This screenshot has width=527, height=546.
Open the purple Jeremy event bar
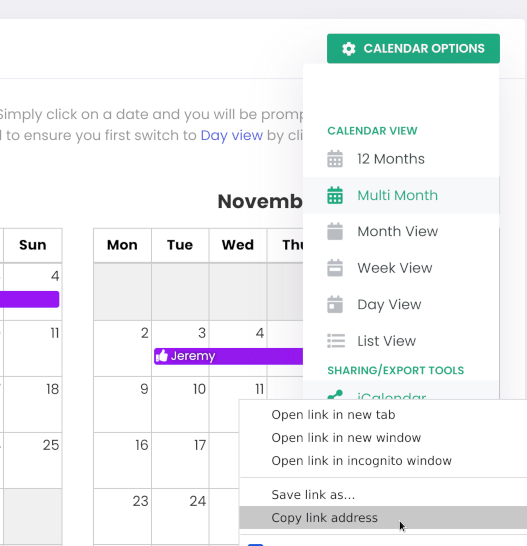228,356
